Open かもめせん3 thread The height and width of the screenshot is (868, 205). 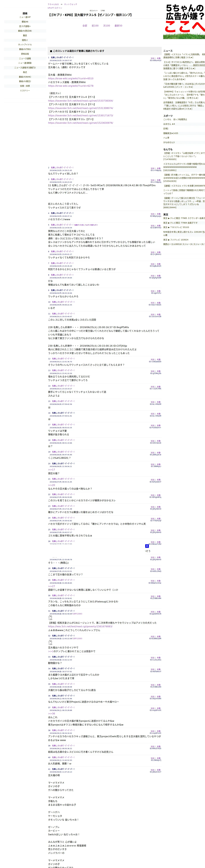coord(169,142)
